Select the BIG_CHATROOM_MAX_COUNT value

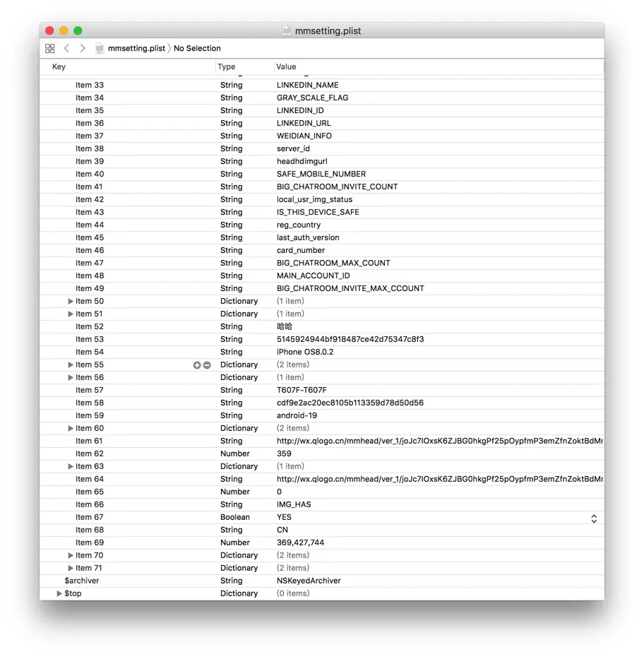(x=333, y=263)
